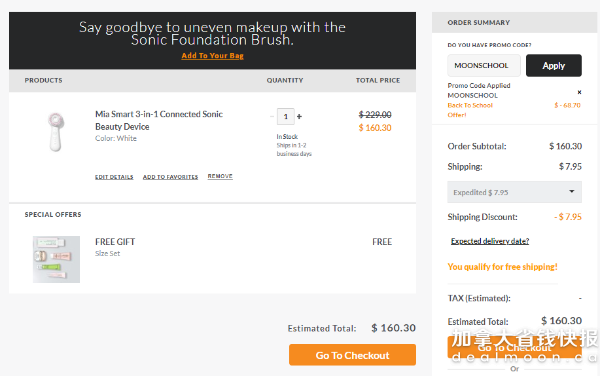Image resolution: width=600 pixels, height=376 pixels.
Task: Open Edit Details for Mia Smart
Action: click(114, 177)
